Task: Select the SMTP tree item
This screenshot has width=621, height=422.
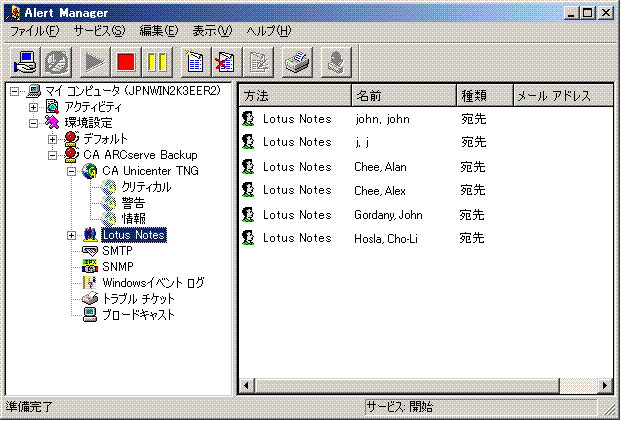Action: coord(117,251)
